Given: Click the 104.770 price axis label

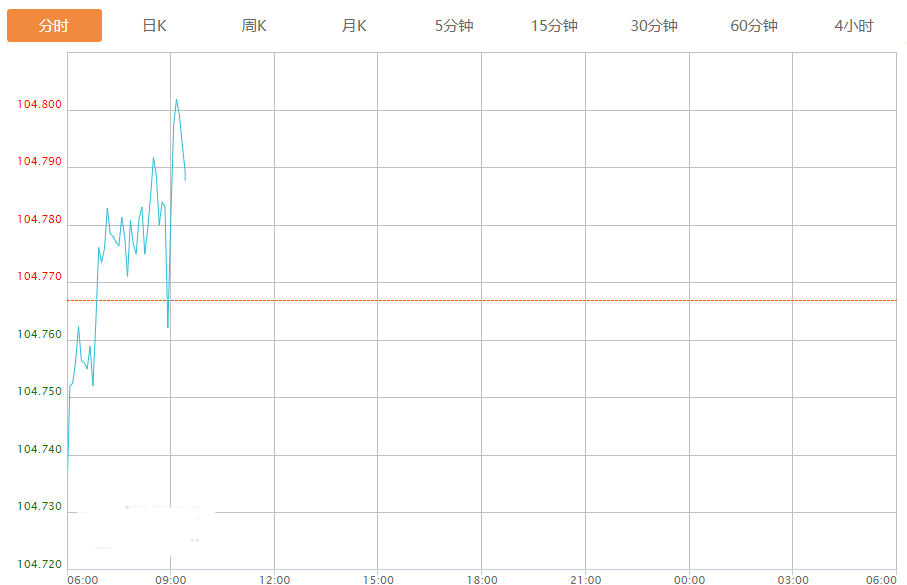Looking at the screenshot, I should (39, 277).
